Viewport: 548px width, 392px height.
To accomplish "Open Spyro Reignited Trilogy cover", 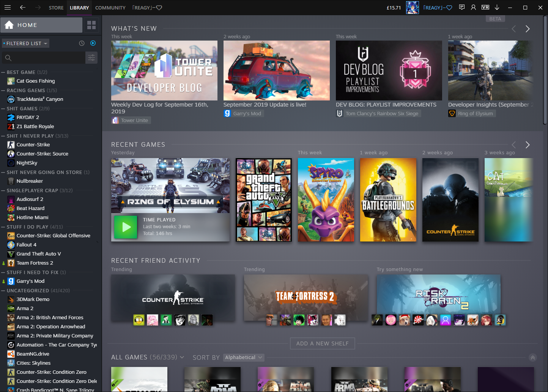I will pos(326,200).
